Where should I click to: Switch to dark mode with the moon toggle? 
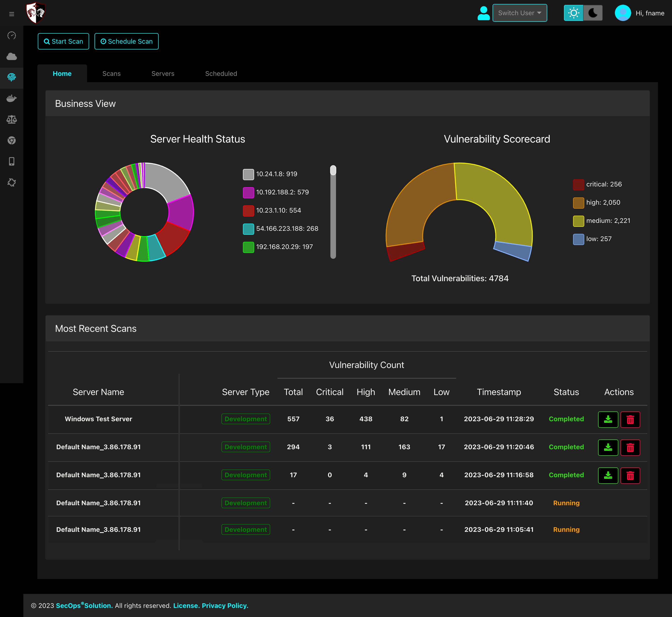click(x=593, y=13)
